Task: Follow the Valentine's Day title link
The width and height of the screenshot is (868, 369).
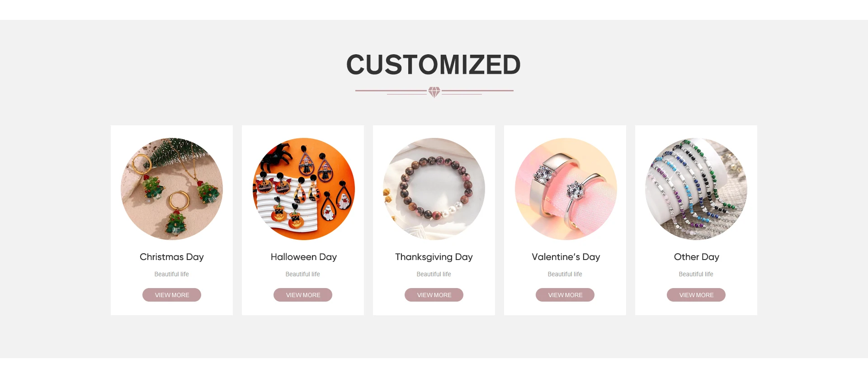Action: [x=566, y=257]
